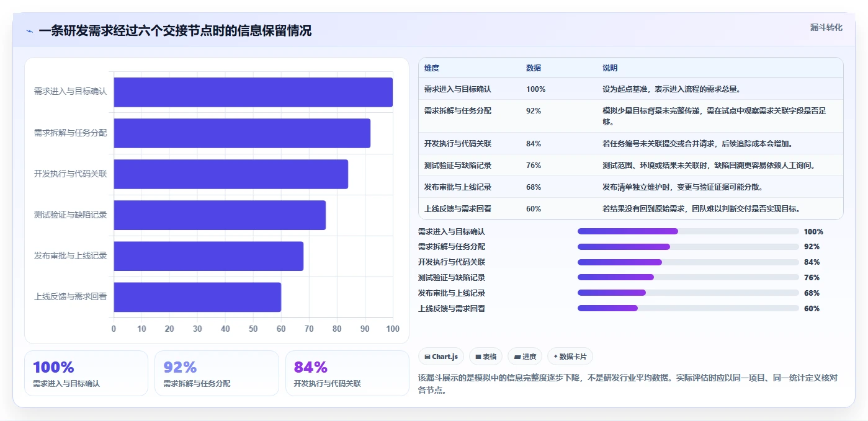Click the chart y-axis label 需求进入与目标确认
This screenshot has height=421, width=868.
click(70, 91)
